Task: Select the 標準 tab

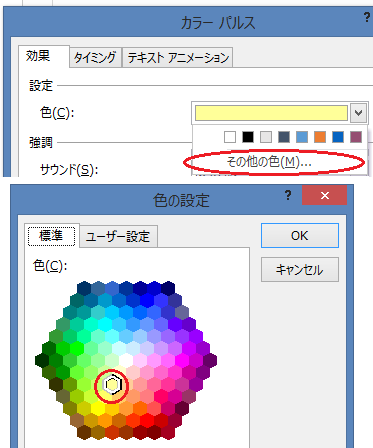Action: click(x=52, y=236)
